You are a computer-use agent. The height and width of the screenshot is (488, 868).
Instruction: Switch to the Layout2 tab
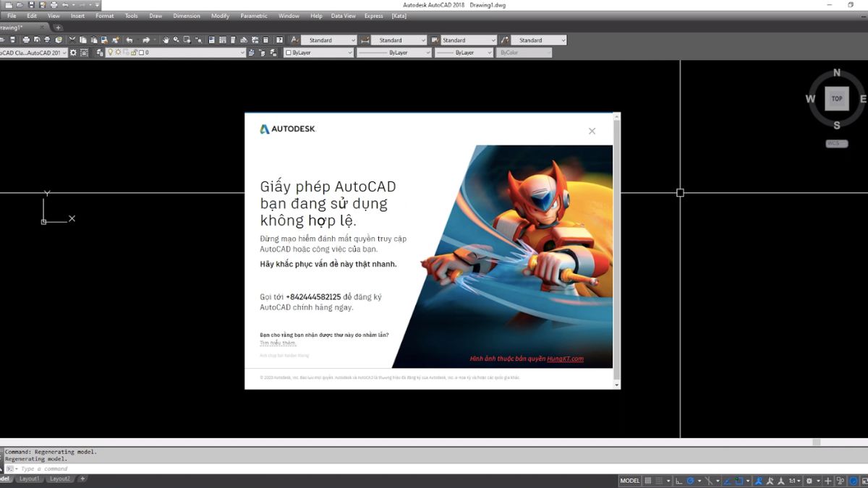pos(60,479)
